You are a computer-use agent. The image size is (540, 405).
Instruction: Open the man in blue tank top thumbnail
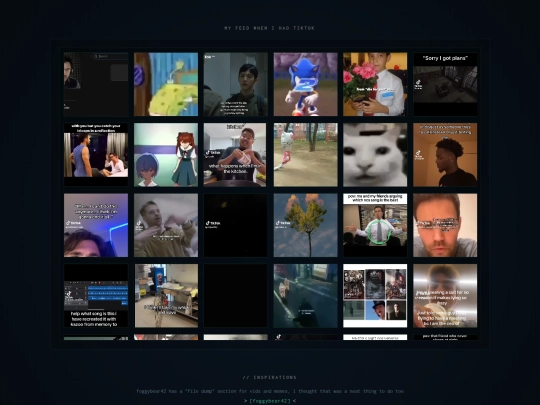(96, 155)
